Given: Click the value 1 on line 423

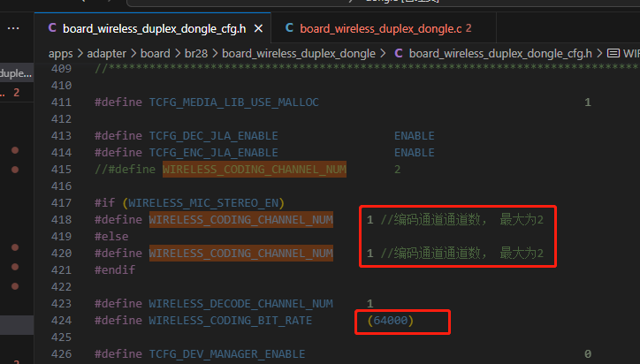Looking at the screenshot, I should click(x=370, y=304).
